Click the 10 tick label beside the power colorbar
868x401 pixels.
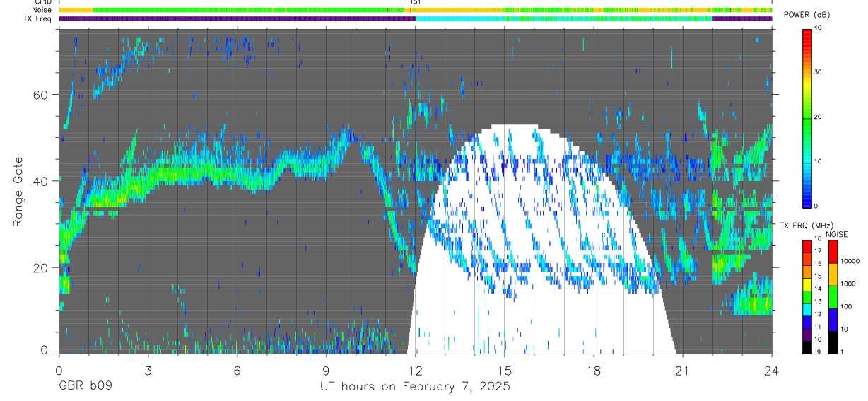[x=818, y=161]
